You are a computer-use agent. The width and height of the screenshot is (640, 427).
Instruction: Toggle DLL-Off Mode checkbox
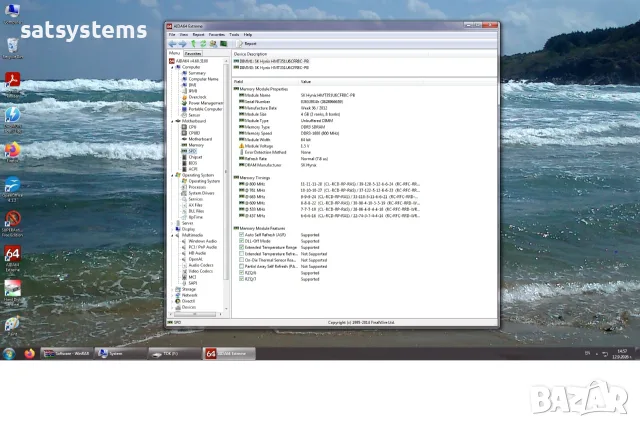click(241, 241)
